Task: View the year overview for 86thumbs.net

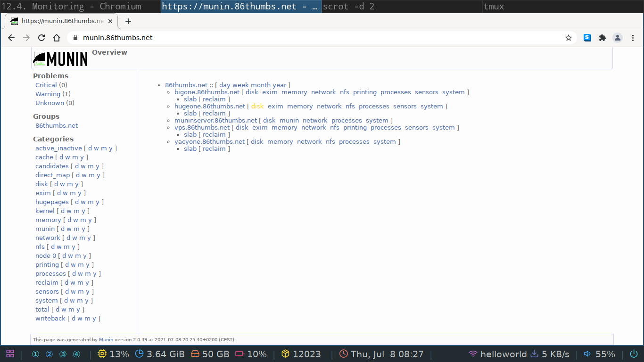Action: (x=279, y=85)
